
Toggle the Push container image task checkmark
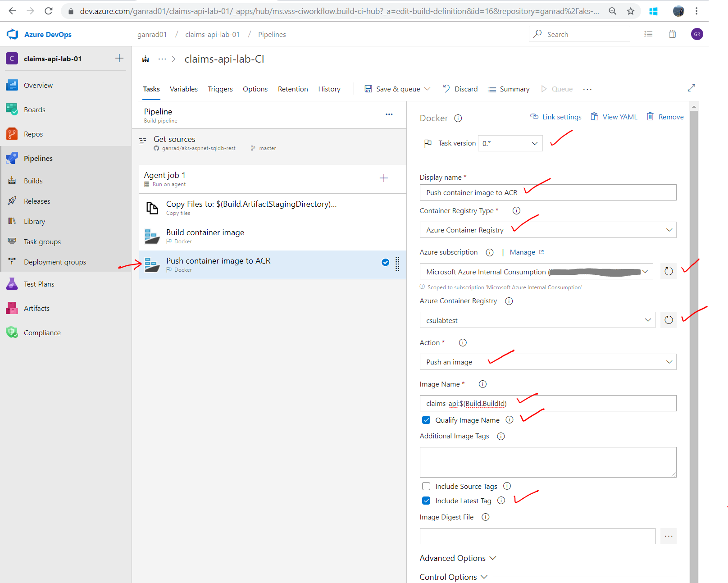tap(385, 262)
